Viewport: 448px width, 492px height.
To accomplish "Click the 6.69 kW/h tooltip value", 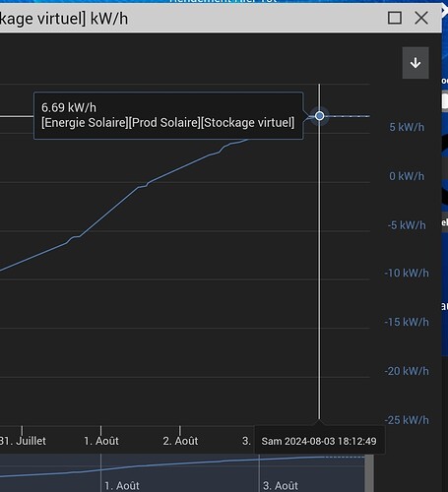I will tap(69, 107).
